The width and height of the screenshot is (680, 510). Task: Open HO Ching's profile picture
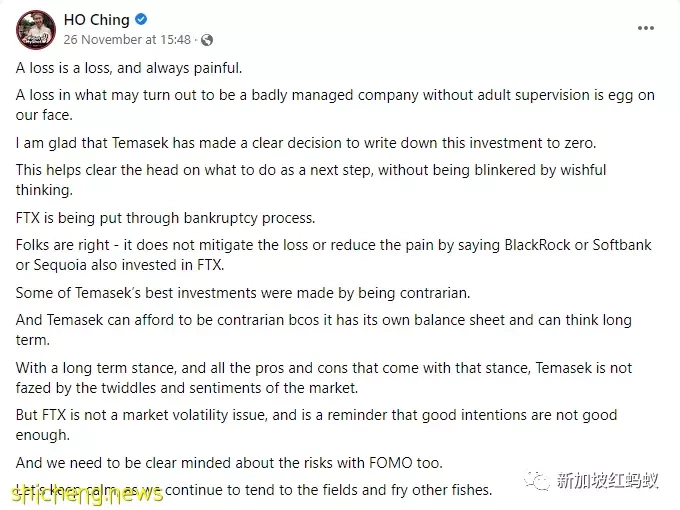coord(36,29)
